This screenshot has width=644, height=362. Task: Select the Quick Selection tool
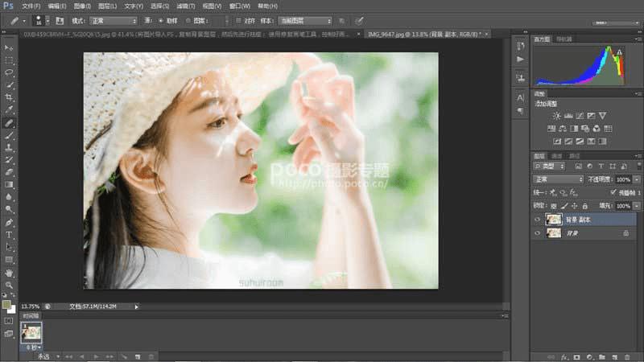9,85
